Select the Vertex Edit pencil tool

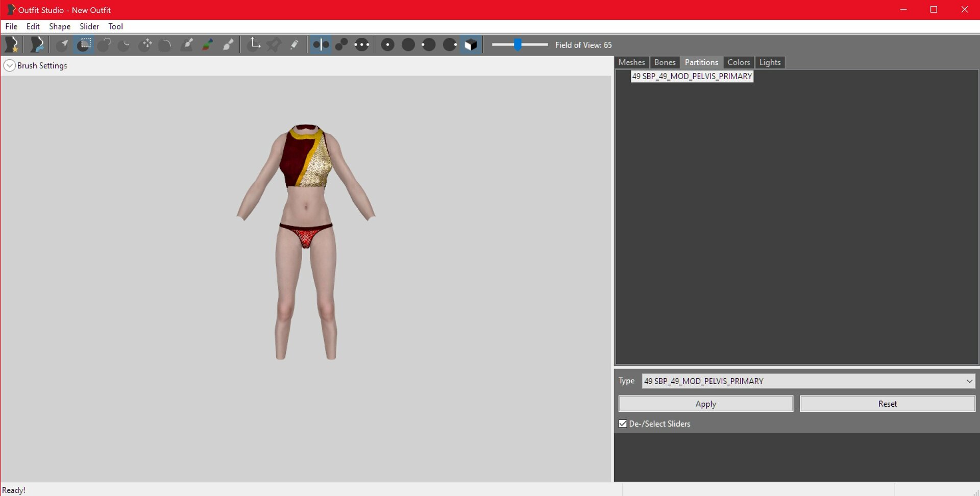[x=295, y=45]
